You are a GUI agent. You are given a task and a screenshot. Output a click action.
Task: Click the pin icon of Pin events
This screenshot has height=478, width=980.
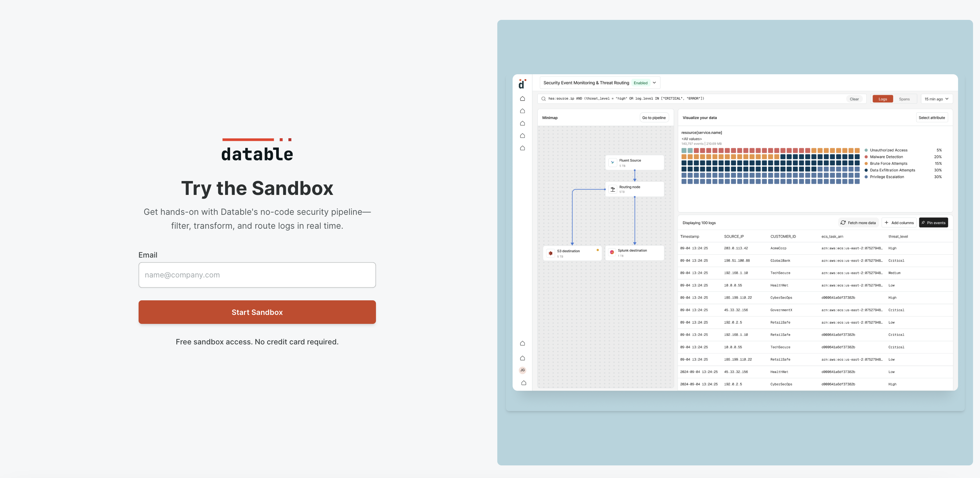pyautogui.click(x=923, y=222)
